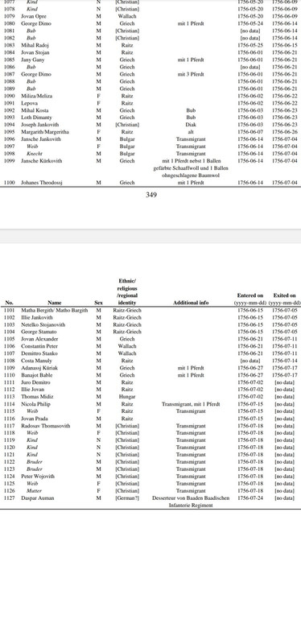Select the name 'Demittro Stanko'
This screenshot has width=301, height=644.
[39, 353]
